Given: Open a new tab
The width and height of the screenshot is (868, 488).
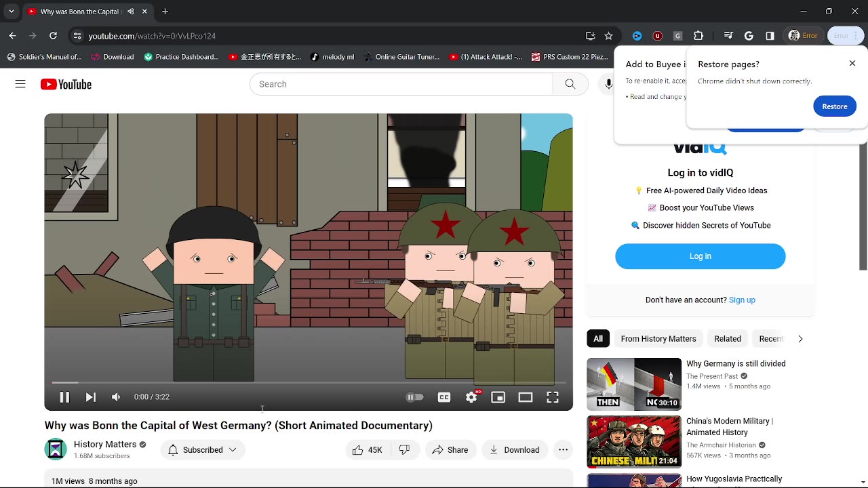Looking at the screenshot, I should tap(165, 12).
